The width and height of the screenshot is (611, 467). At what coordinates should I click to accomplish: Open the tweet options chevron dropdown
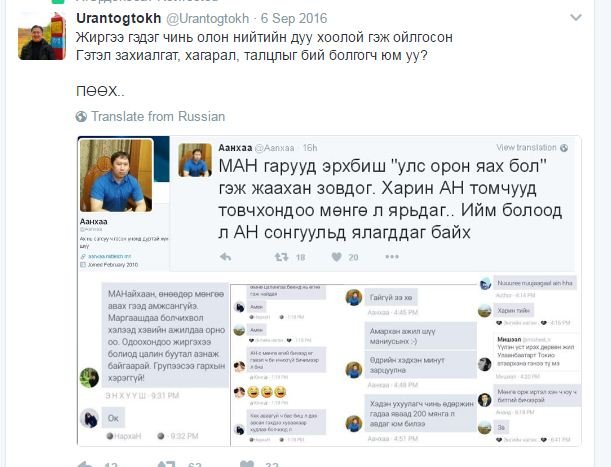576,18
